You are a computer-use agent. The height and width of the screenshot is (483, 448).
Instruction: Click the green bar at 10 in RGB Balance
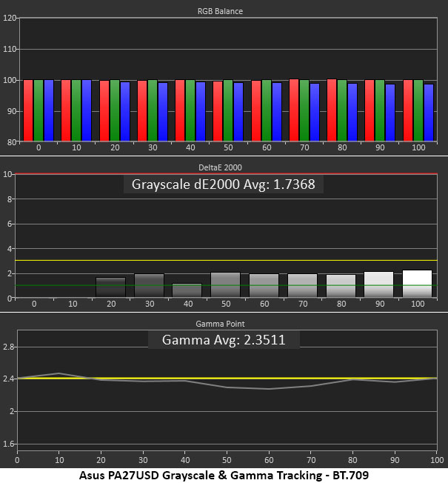pos(76,110)
